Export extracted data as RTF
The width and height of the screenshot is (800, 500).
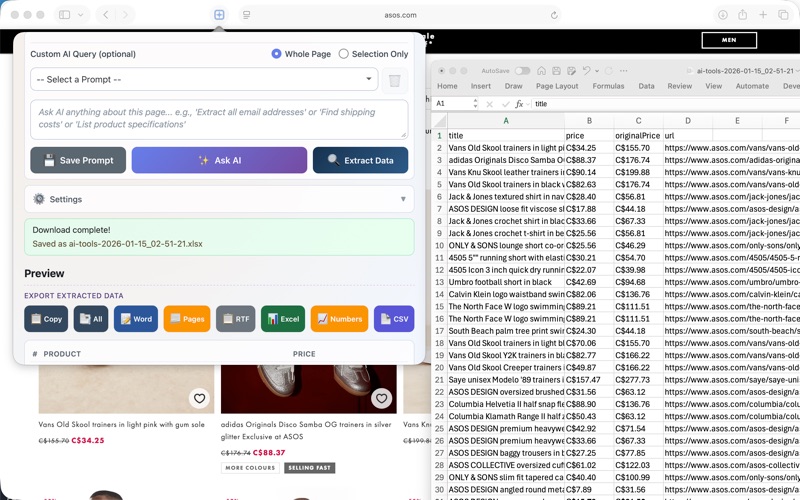click(236, 319)
